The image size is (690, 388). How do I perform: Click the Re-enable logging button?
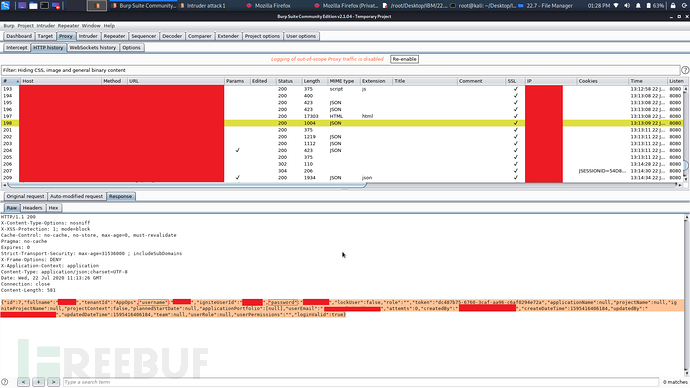click(404, 59)
